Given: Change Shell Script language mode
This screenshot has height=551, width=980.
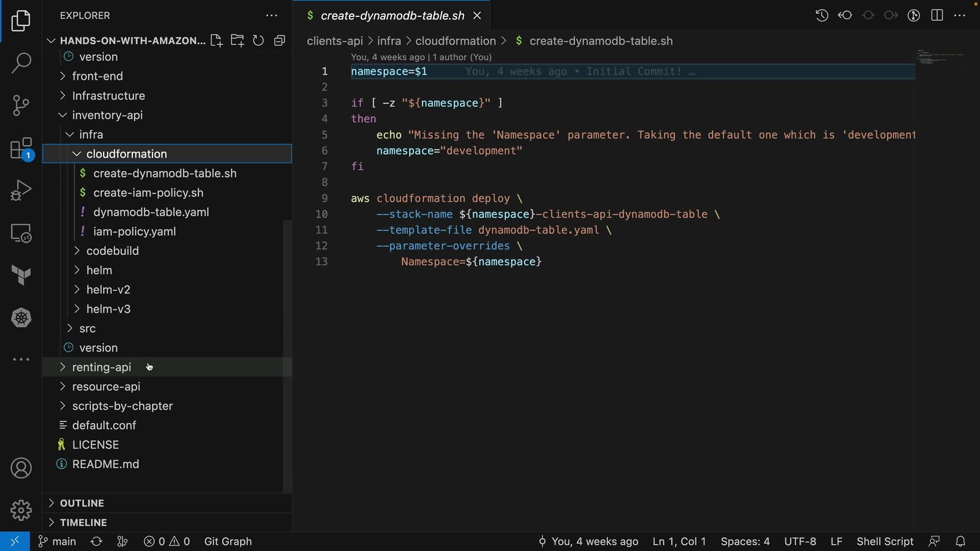Looking at the screenshot, I should coord(885,541).
